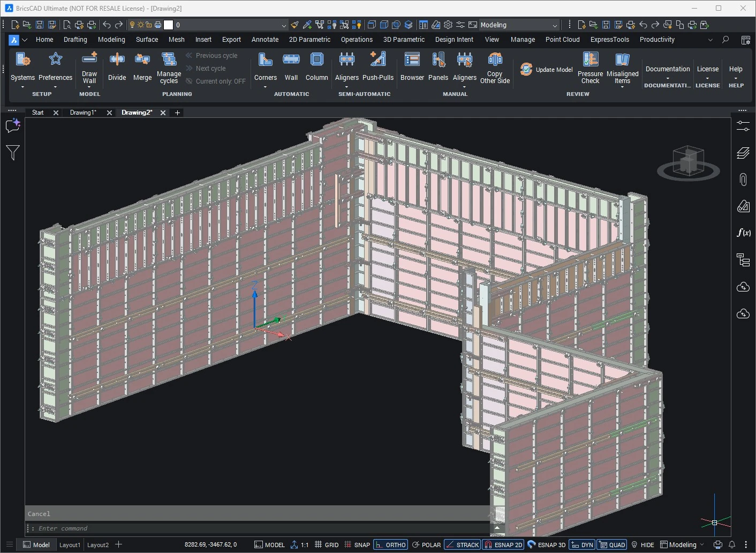Click the License button
Screen dimensions: 756x553
(708, 69)
